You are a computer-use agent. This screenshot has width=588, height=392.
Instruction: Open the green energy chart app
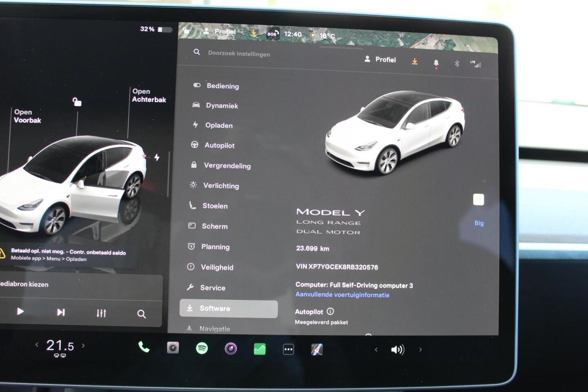260,349
